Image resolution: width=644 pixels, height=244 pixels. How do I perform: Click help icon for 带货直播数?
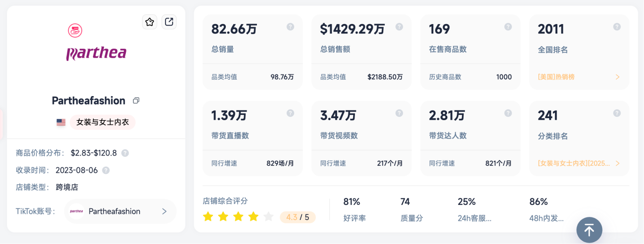[290, 113]
